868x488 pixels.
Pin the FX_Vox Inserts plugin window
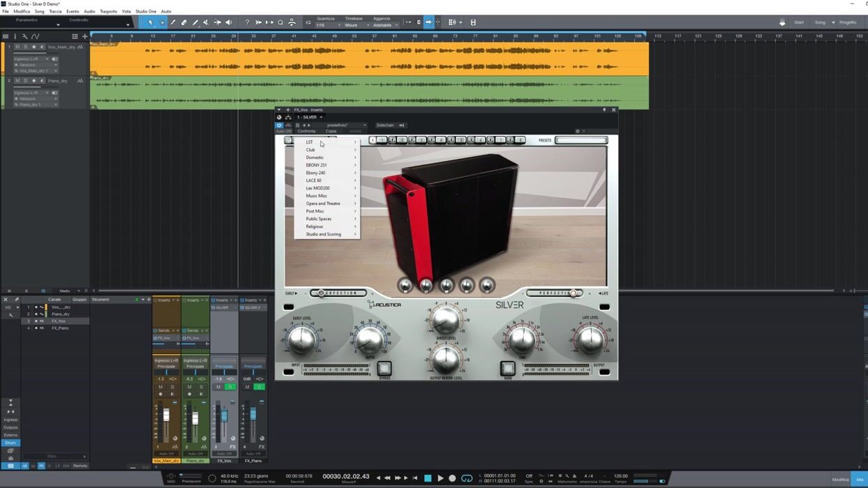point(604,109)
